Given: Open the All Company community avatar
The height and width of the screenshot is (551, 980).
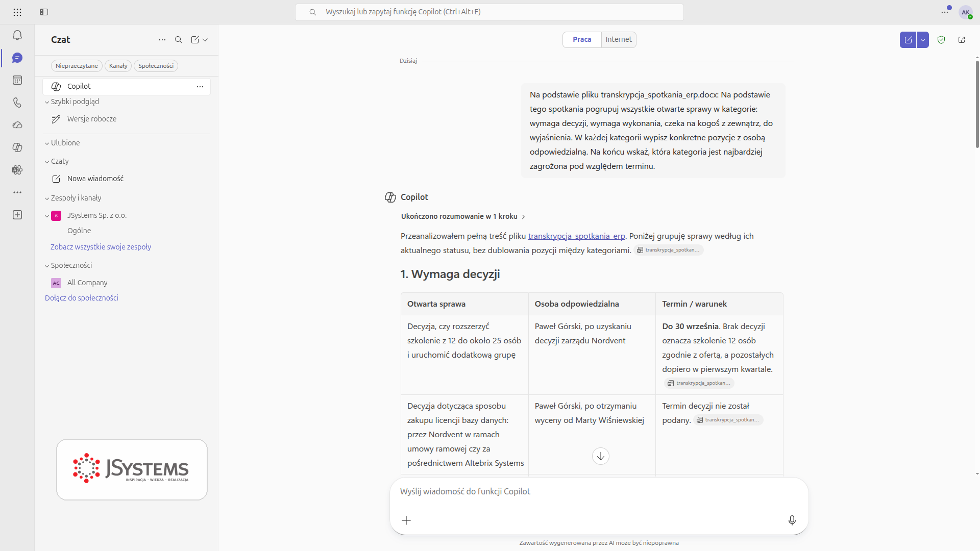Looking at the screenshot, I should [x=56, y=283].
